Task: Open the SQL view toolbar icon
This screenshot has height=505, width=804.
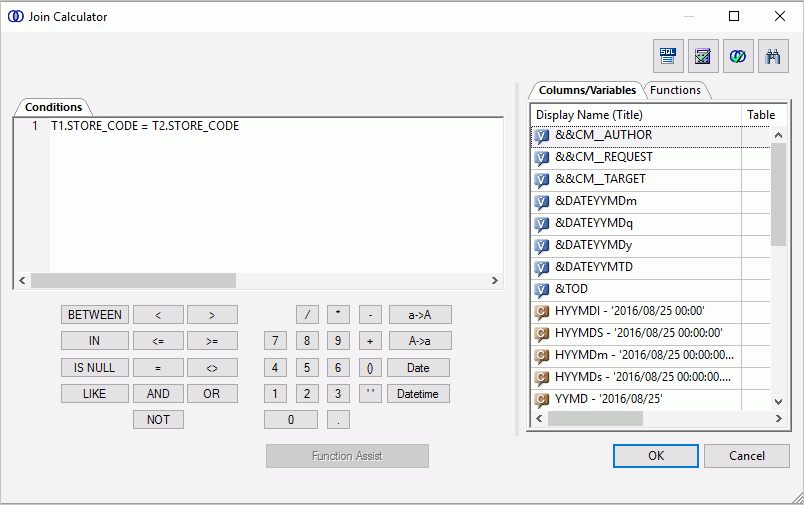Action: pyautogui.click(x=668, y=56)
